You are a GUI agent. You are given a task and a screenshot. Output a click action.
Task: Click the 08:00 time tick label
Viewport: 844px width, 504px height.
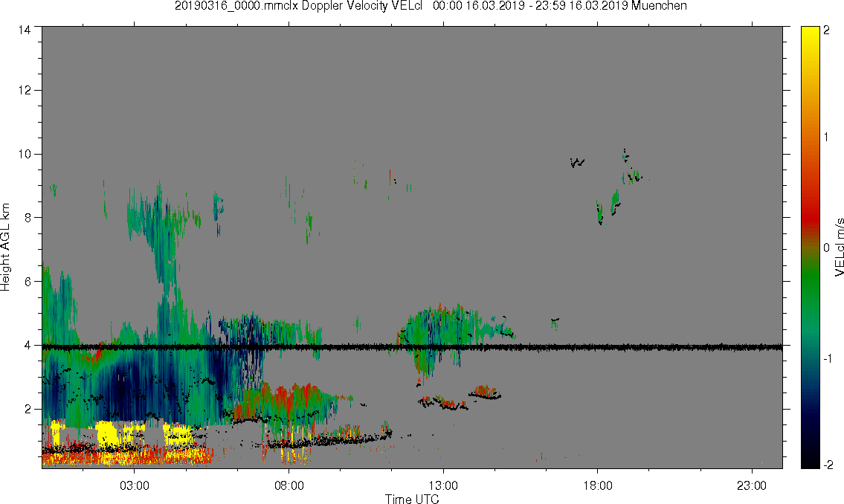(289, 485)
